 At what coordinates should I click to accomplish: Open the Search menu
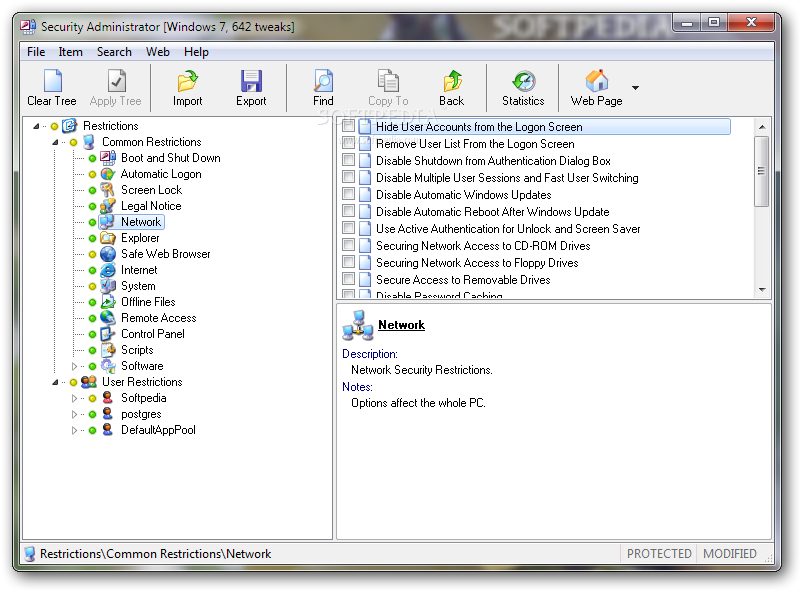click(x=114, y=52)
